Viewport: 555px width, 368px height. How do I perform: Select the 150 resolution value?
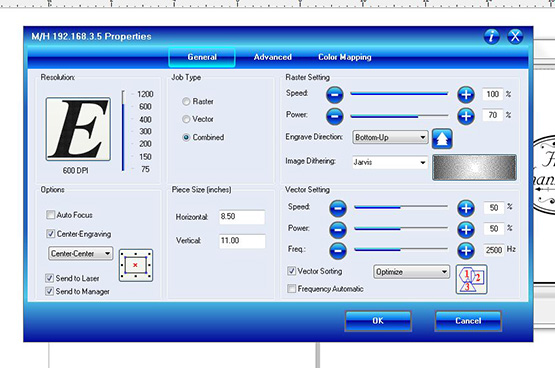[145, 156]
